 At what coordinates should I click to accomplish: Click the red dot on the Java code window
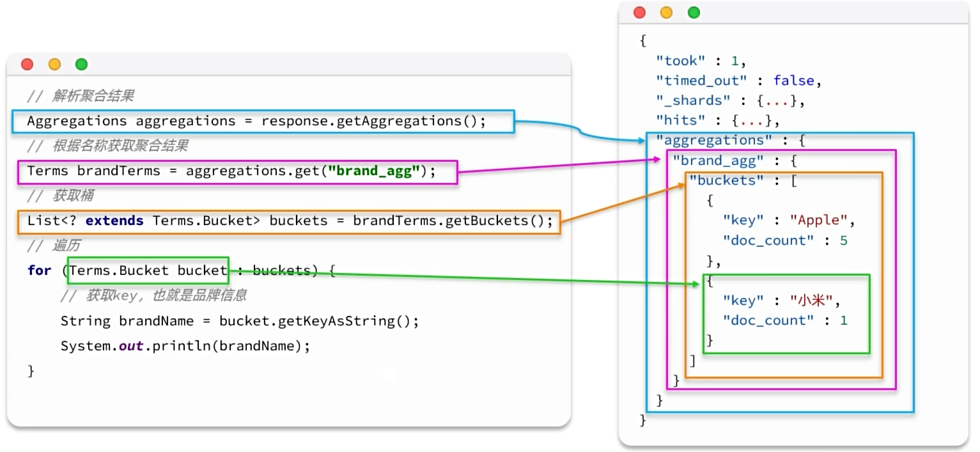click(27, 65)
